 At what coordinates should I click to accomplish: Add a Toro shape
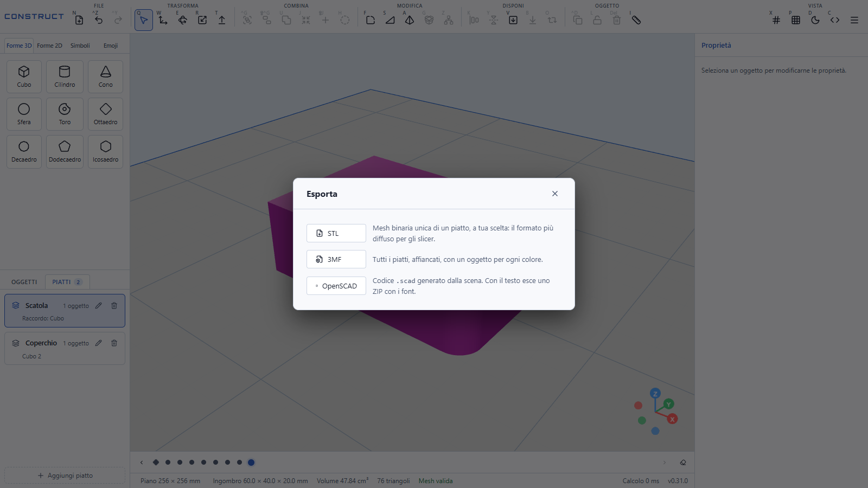[x=65, y=114]
